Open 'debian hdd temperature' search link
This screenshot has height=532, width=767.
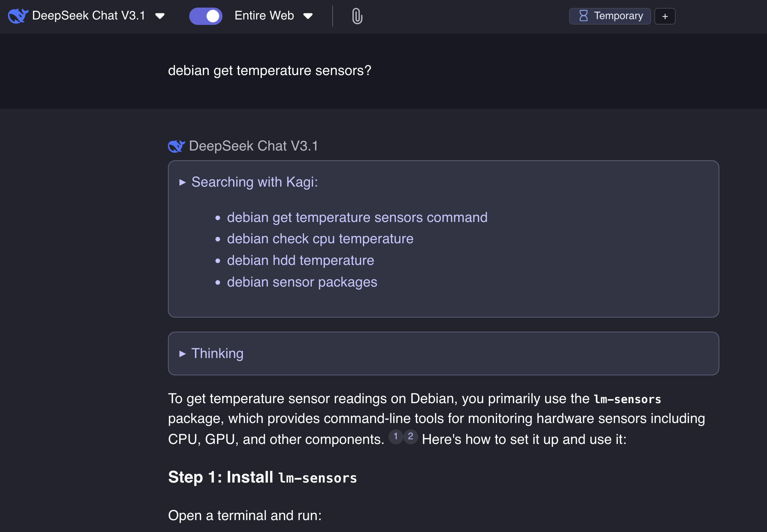tap(300, 261)
